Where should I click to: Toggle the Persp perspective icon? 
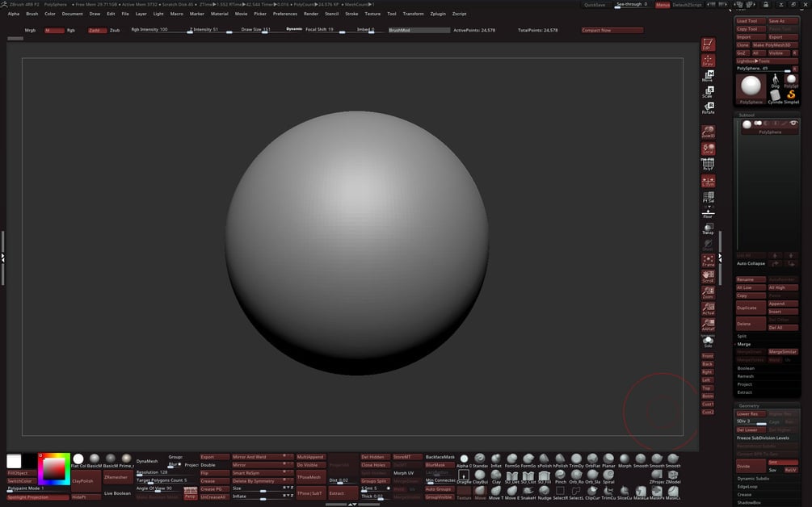click(191, 493)
